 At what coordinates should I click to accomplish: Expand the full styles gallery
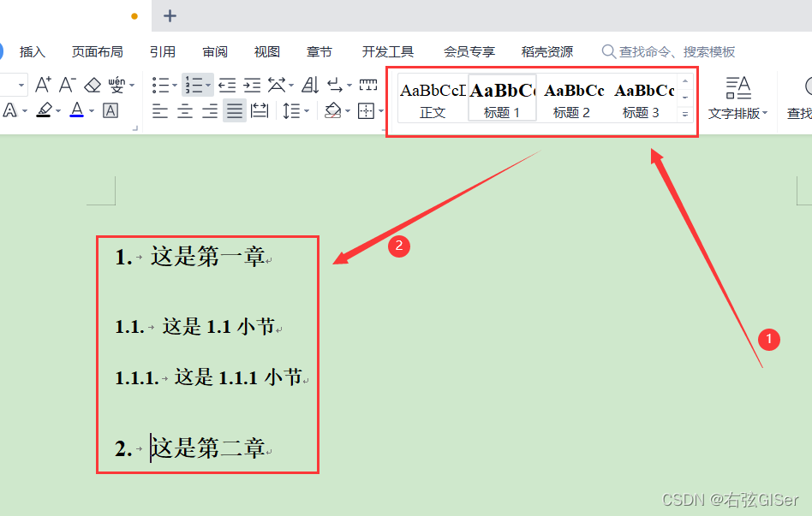tap(685, 114)
